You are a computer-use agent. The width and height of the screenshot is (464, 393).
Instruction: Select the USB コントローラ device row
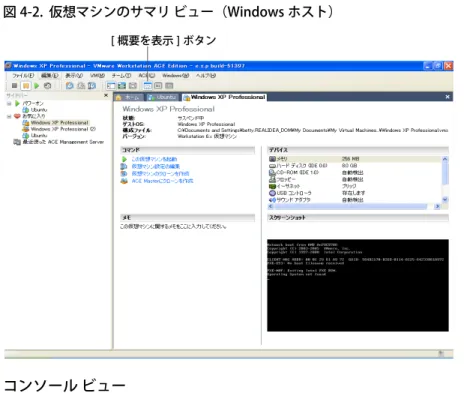355,193
